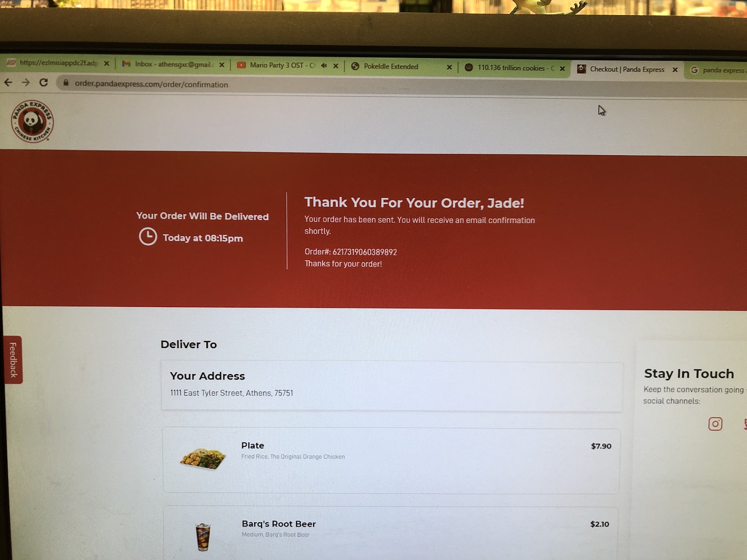This screenshot has height=560, width=747.
Task: Click the browser forward arrow
Action: [26, 82]
